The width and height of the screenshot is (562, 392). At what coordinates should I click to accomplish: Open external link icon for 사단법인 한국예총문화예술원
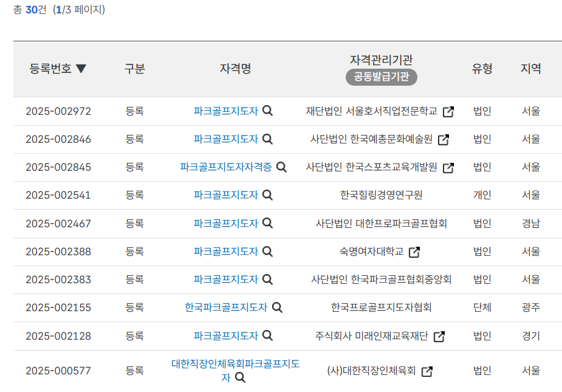tap(444, 140)
